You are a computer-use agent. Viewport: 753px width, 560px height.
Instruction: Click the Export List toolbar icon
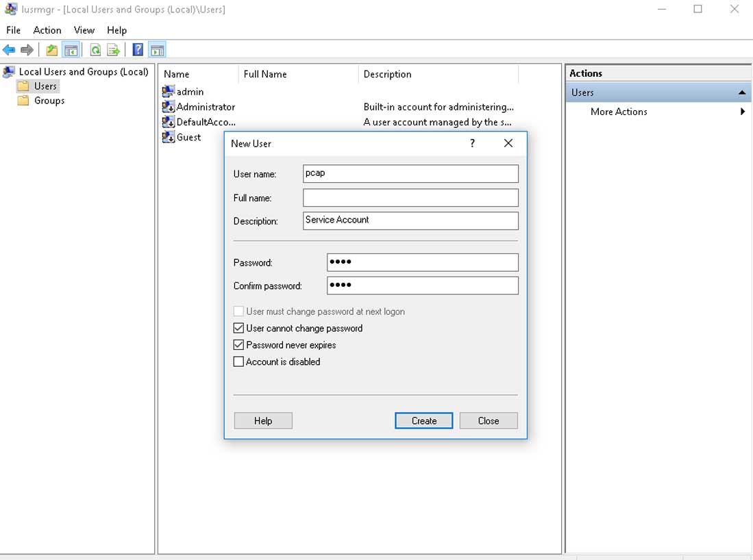coord(114,50)
